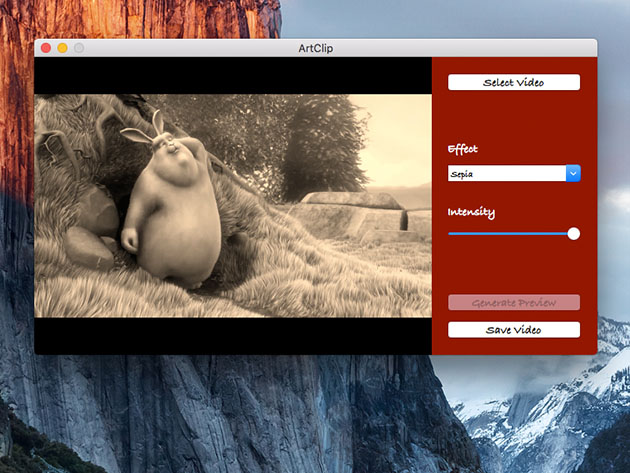The height and width of the screenshot is (473, 630).
Task: Click the Save Video button
Action: point(514,330)
